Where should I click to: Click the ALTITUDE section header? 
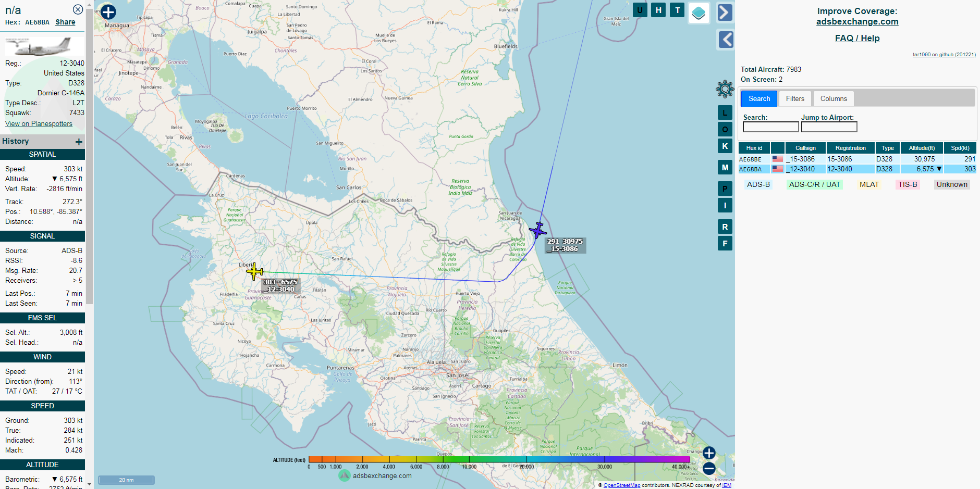[x=42, y=465]
